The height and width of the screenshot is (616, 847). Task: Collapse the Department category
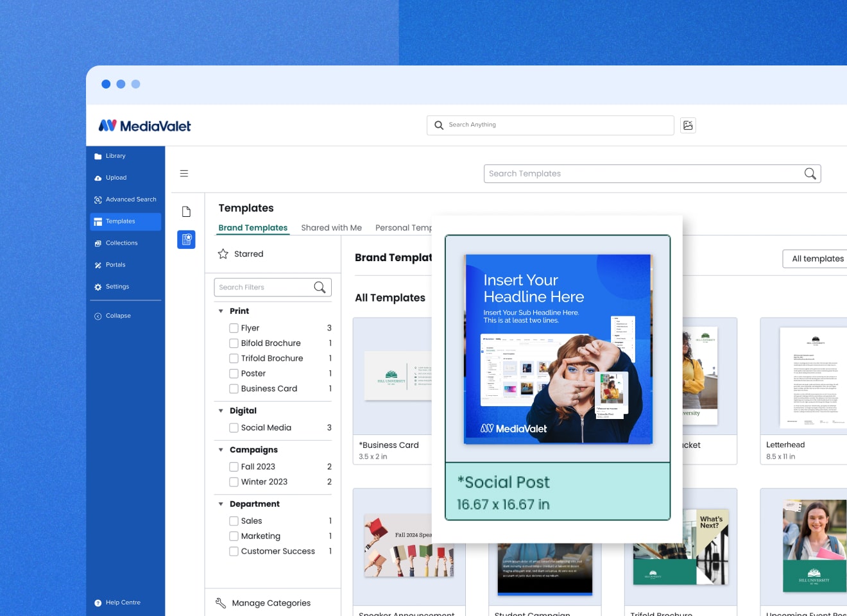point(221,504)
